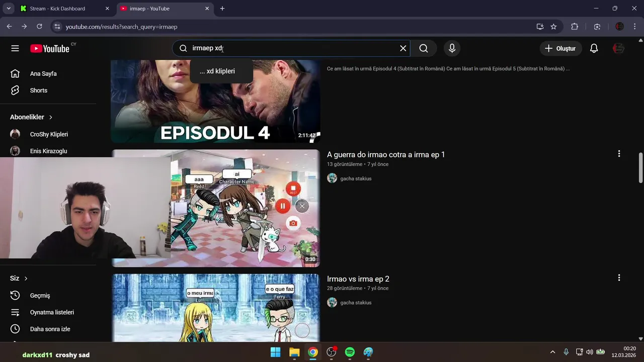
Task: Open options for Irmao vs irma ep 2
Action: (619, 278)
